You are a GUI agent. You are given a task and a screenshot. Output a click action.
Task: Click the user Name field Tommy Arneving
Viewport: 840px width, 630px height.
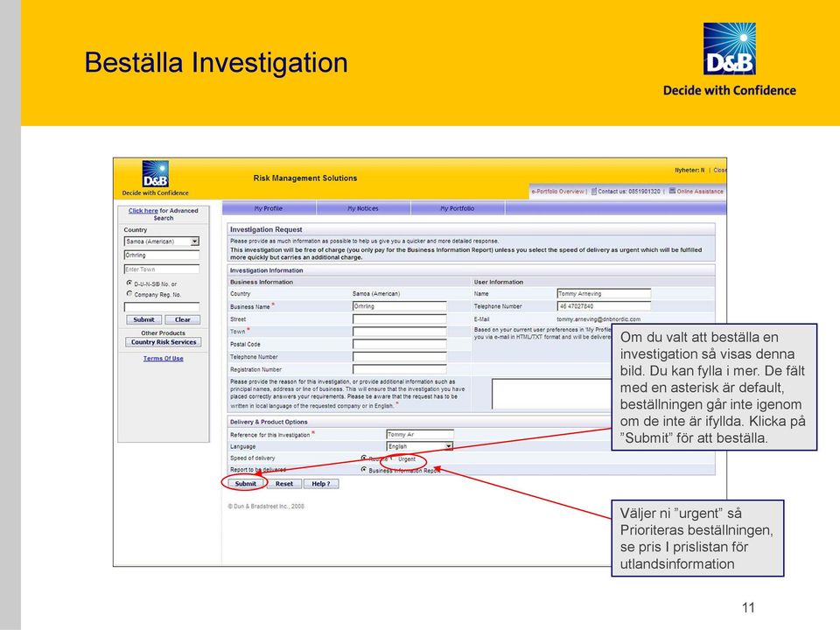point(604,293)
